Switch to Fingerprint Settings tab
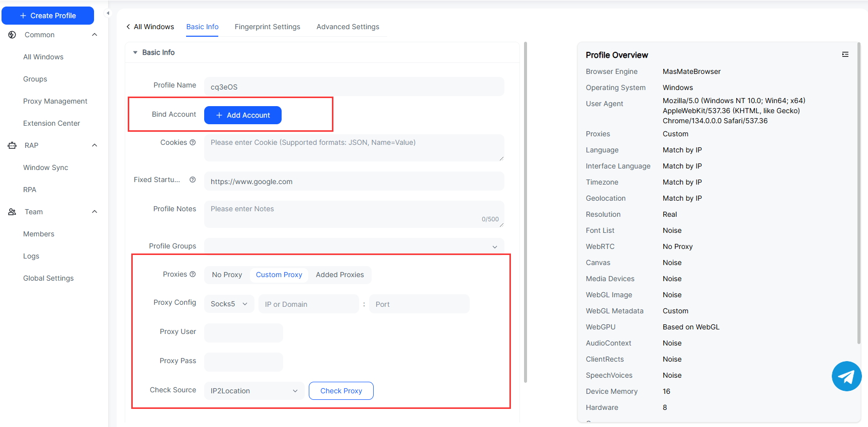Image resolution: width=868 pixels, height=427 pixels. coord(267,27)
